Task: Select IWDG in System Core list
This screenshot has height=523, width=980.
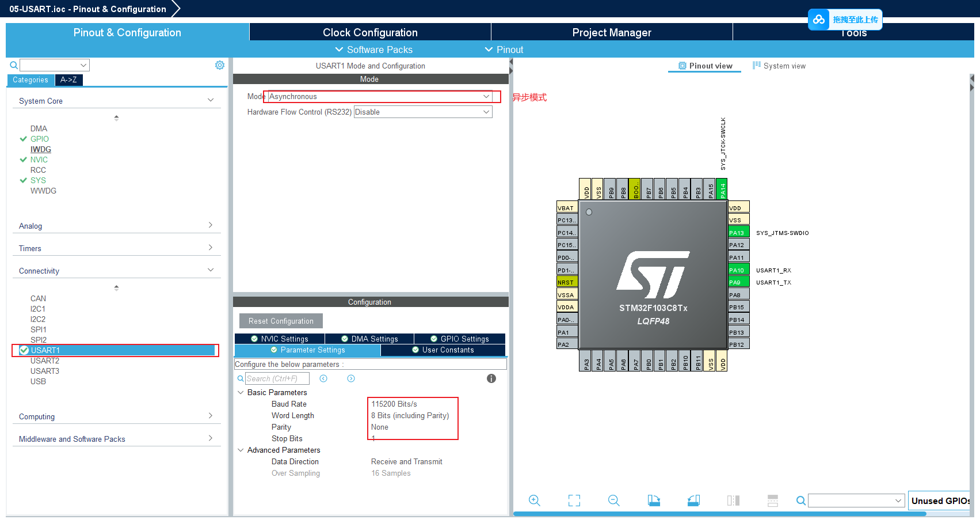Action: (x=41, y=149)
